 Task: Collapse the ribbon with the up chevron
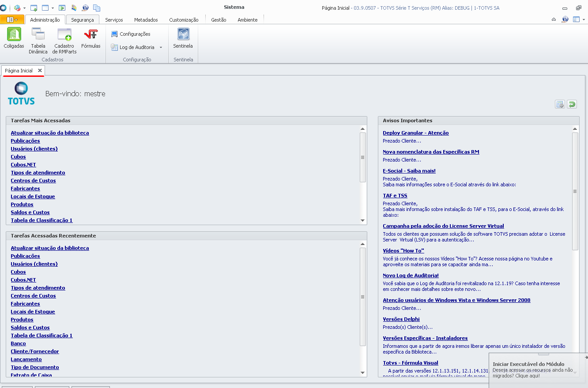(554, 19)
